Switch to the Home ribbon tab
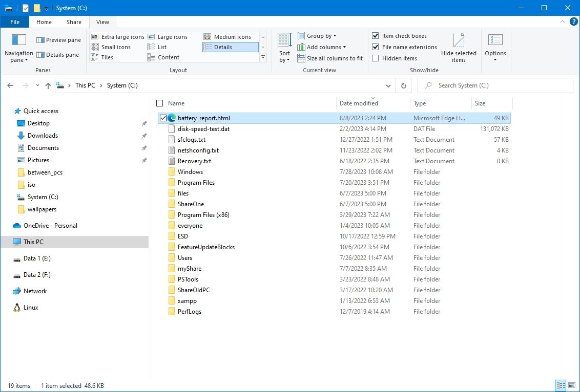Viewport: 580px width, 392px height. coord(44,22)
